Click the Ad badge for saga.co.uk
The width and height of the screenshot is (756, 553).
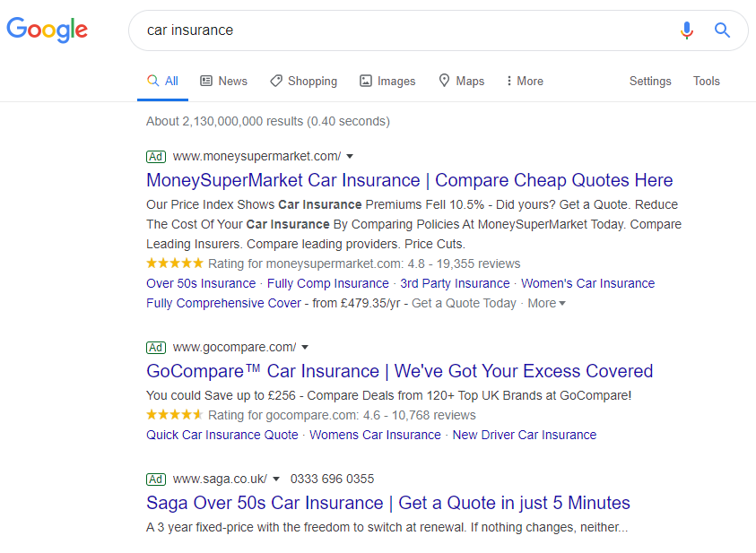(156, 480)
